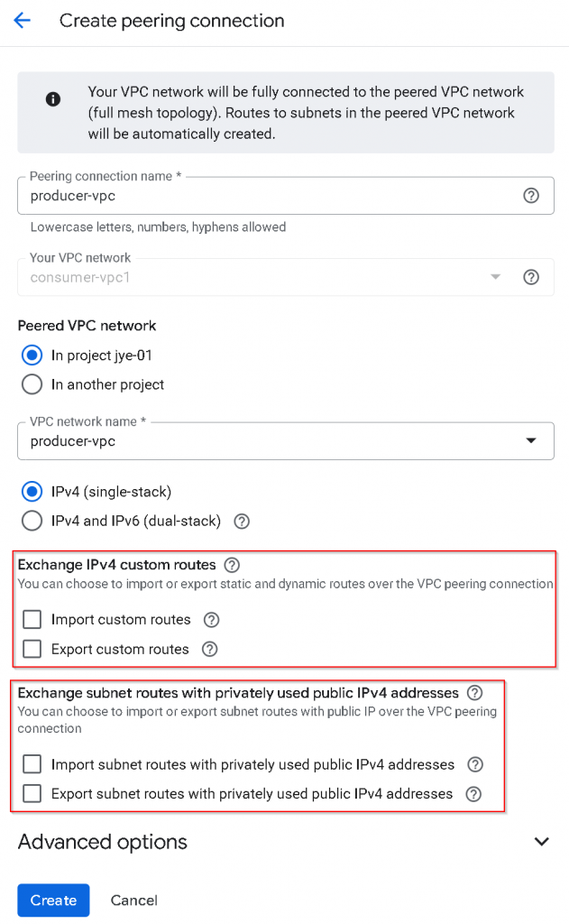The width and height of the screenshot is (569, 924).
Task: Show help for Import custom routes
Action: point(211,620)
